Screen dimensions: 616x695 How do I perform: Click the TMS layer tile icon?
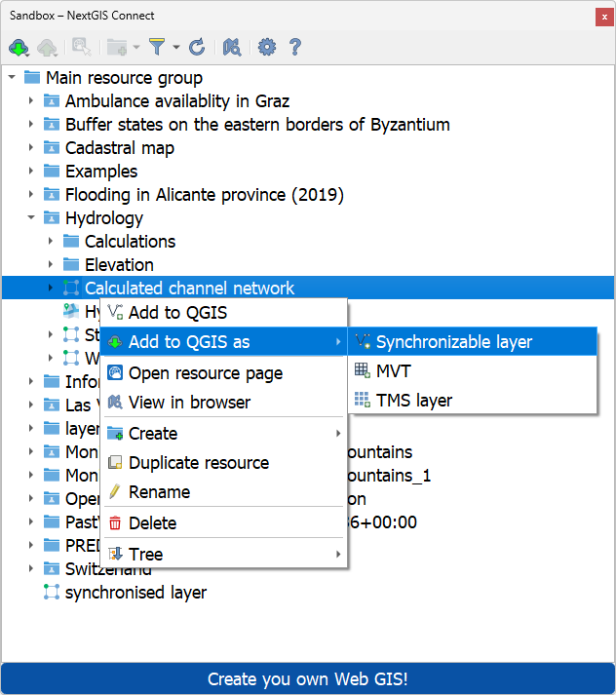(x=362, y=400)
